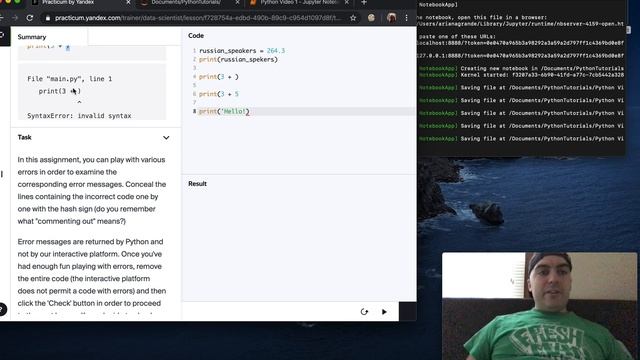Click code line russian_speakers = 264.3

[242, 51]
